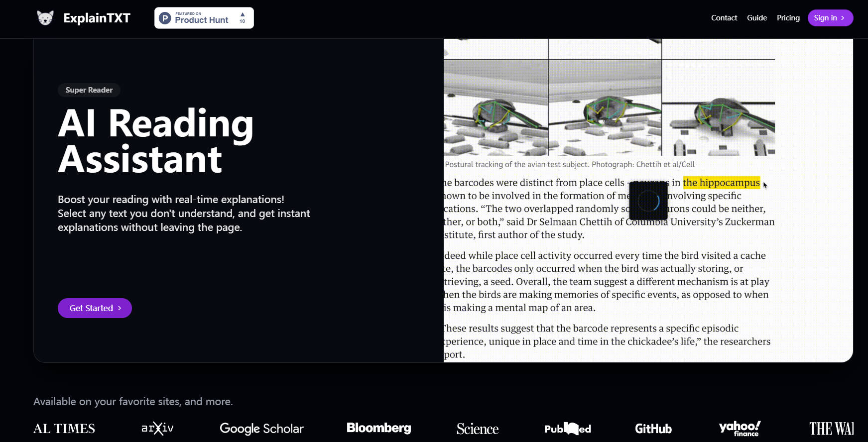
Task: Click the paragraph starting 'These results suggest'
Action: [x=607, y=341]
